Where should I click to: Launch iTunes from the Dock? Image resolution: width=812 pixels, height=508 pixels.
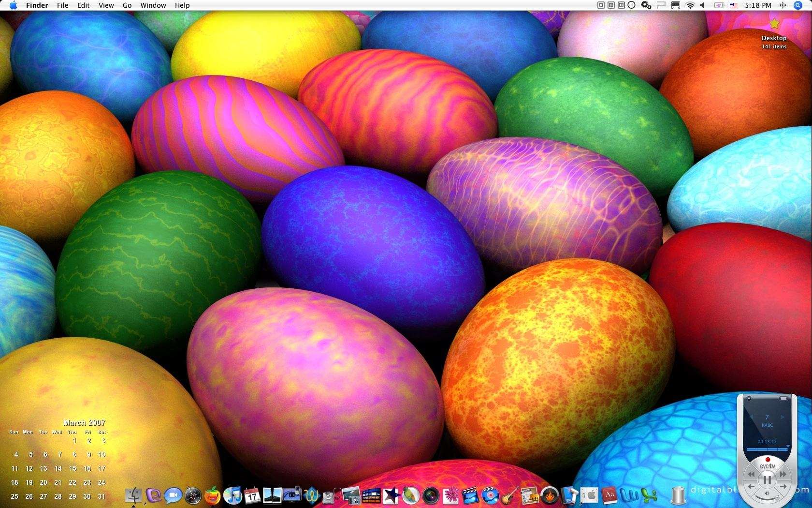(232, 495)
